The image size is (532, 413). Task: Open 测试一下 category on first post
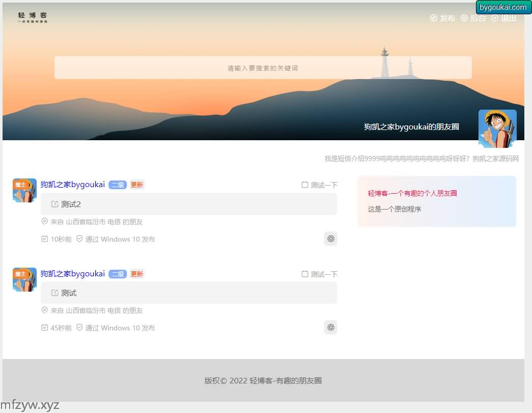(x=320, y=185)
